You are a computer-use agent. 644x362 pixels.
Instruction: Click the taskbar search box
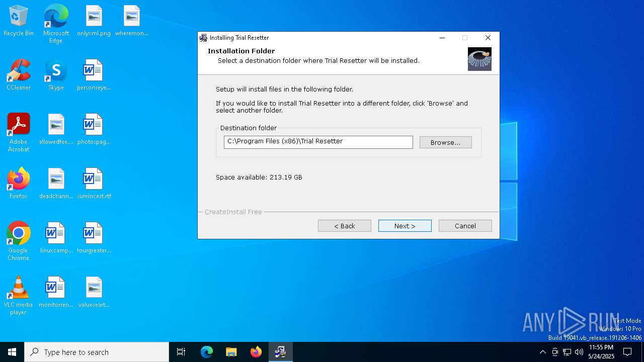[97, 352]
